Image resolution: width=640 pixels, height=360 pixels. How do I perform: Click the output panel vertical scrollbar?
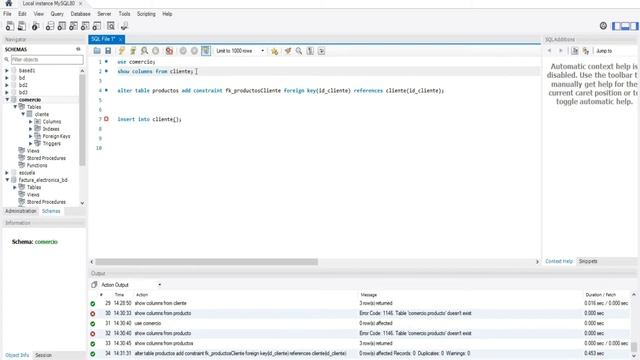click(x=634, y=347)
